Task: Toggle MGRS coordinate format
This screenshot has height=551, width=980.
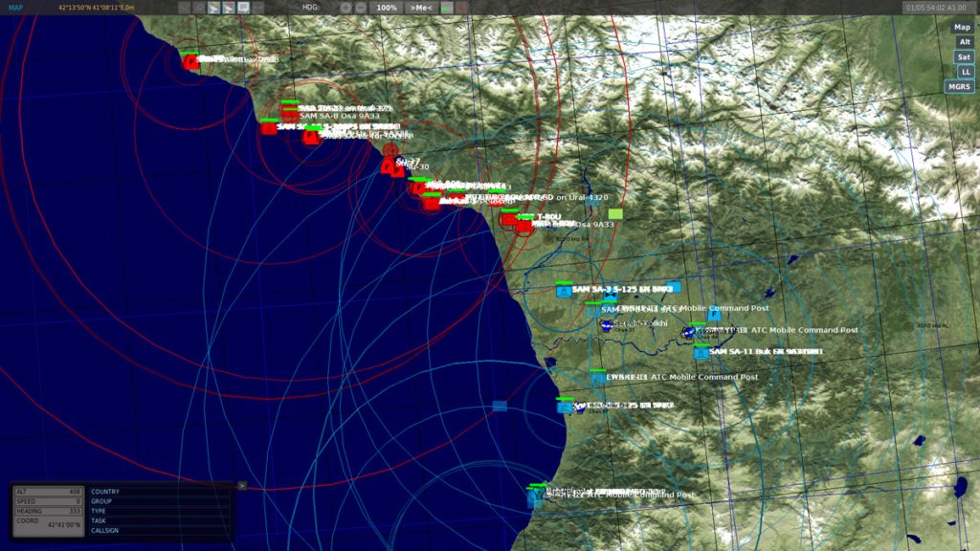Action: 959,87
